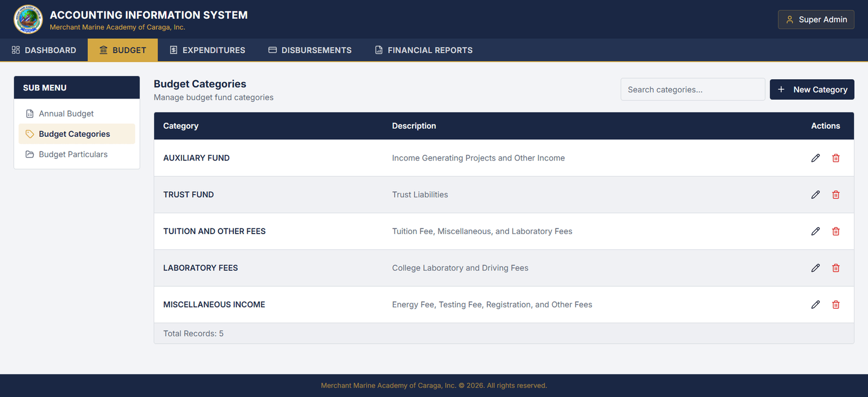The width and height of the screenshot is (868, 397).
Task: Click 'Income Generating Projects and Other Income' description
Action: click(x=479, y=158)
